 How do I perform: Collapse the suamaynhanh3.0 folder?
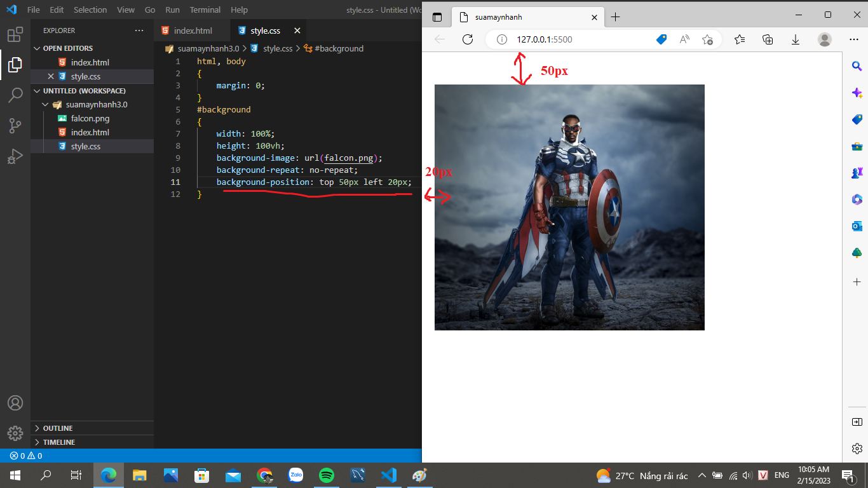45,105
